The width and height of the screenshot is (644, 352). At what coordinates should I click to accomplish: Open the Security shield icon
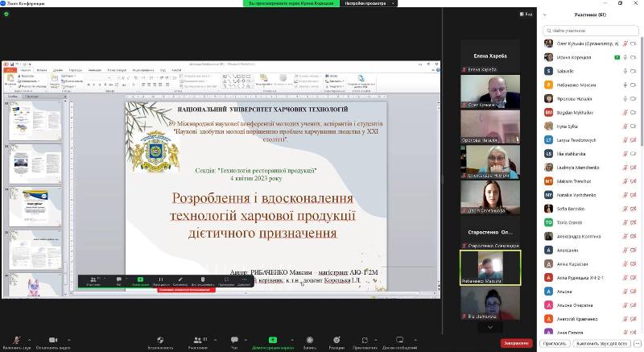(x=160, y=340)
